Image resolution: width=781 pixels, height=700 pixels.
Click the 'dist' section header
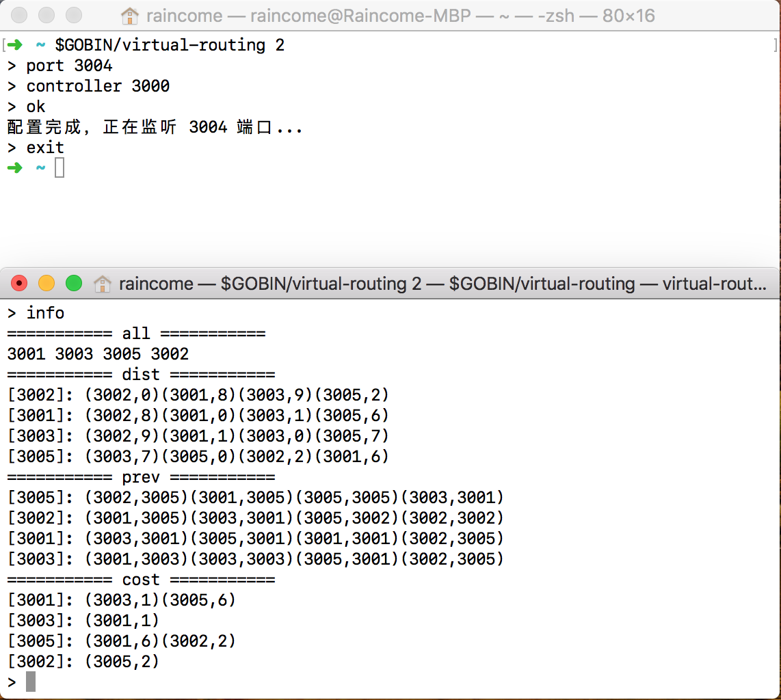tap(141, 375)
